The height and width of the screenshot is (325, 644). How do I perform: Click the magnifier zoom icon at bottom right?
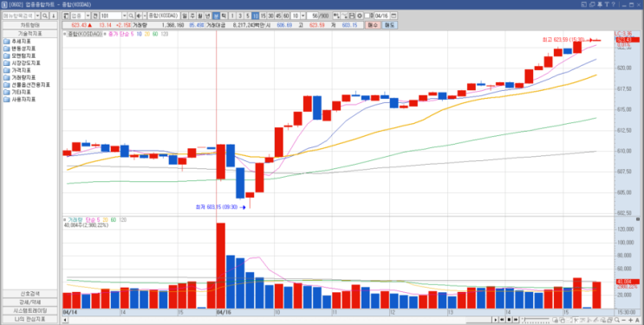617,320
